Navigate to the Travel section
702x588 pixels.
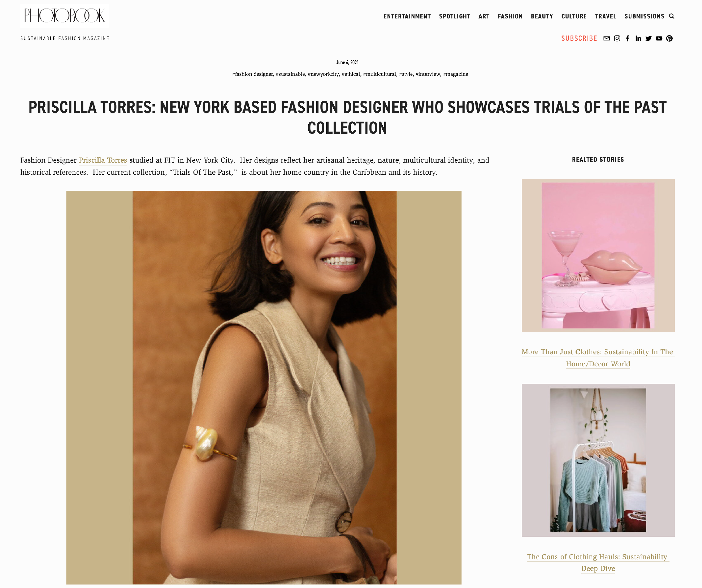(x=605, y=16)
